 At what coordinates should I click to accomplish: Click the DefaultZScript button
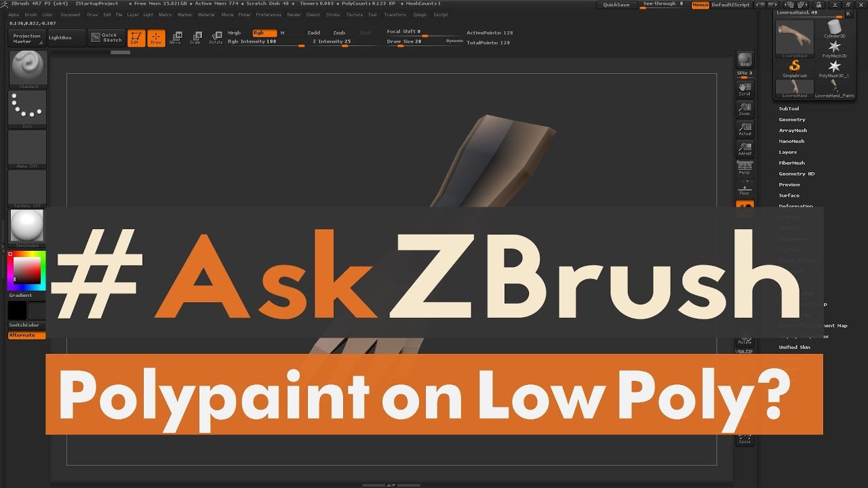point(730,5)
